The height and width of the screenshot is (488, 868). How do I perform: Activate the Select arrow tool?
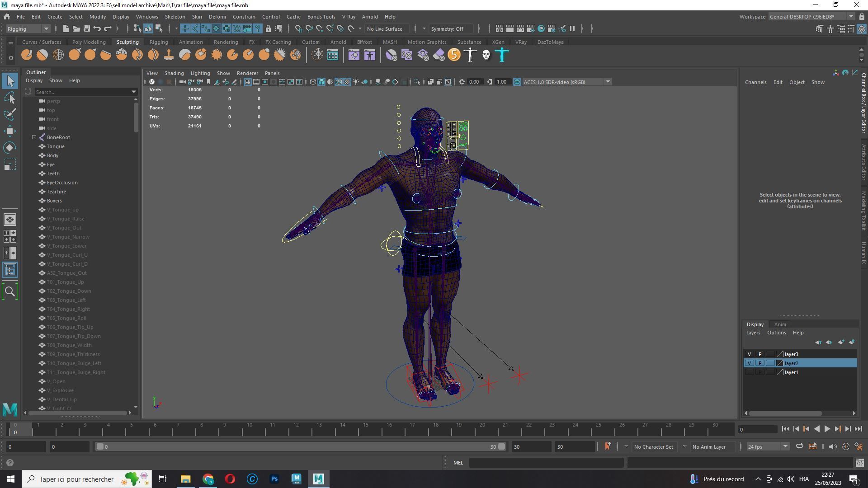coord(10,81)
